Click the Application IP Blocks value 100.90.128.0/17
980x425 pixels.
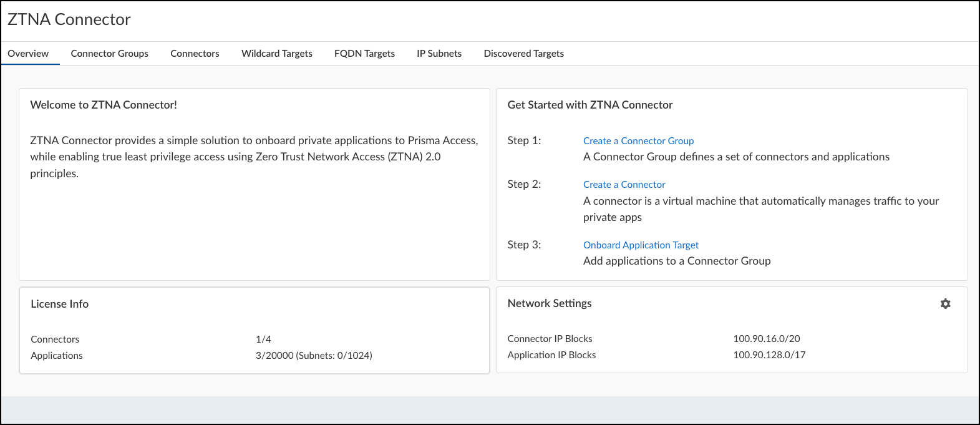(x=769, y=355)
